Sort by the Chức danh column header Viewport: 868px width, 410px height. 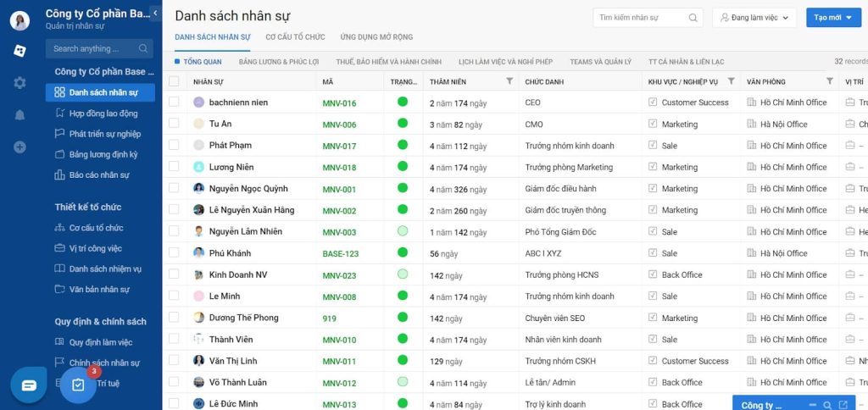click(x=544, y=82)
